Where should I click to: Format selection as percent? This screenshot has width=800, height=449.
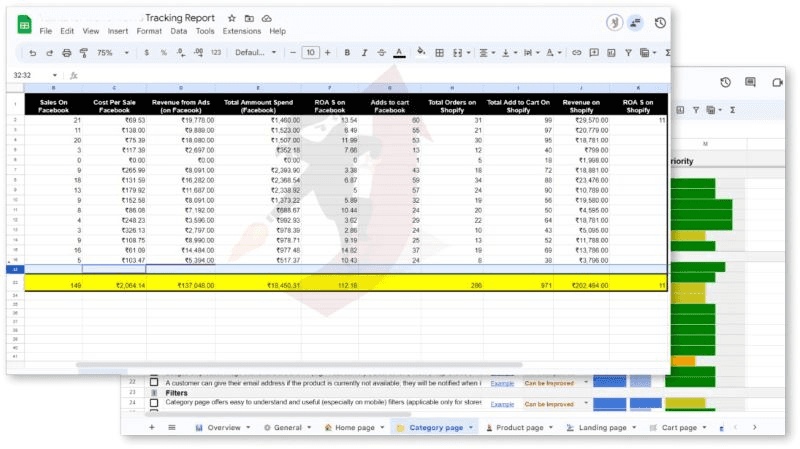163,53
